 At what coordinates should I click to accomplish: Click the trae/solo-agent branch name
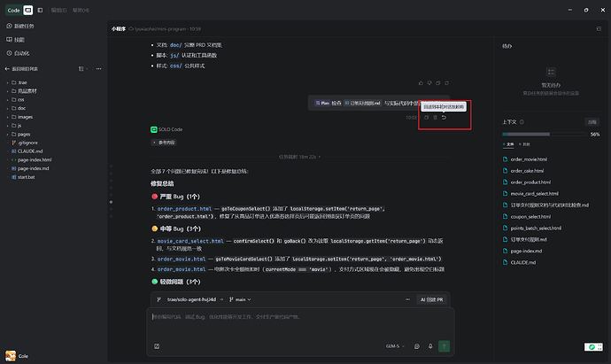(191, 299)
